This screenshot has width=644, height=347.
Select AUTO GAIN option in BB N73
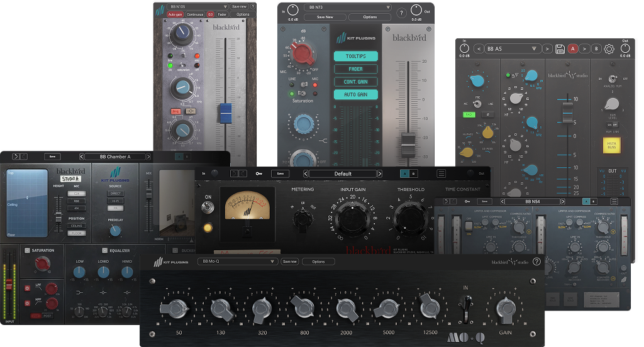point(356,94)
